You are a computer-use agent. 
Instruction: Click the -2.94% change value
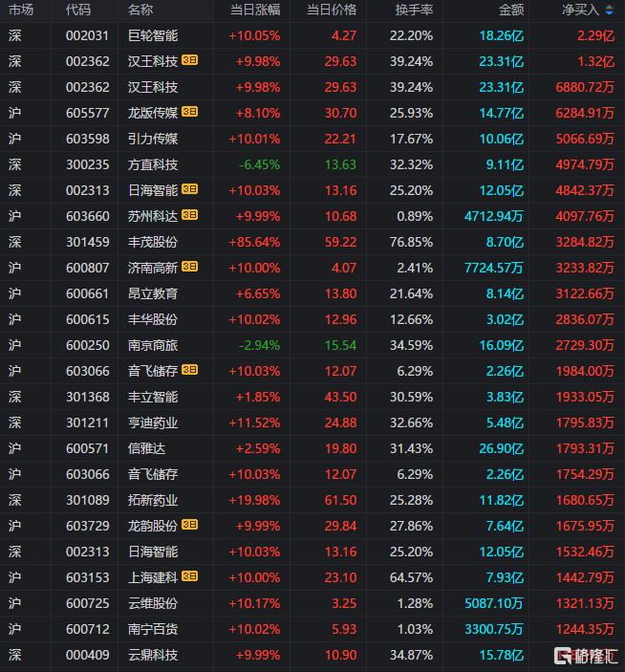pyautogui.click(x=260, y=345)
